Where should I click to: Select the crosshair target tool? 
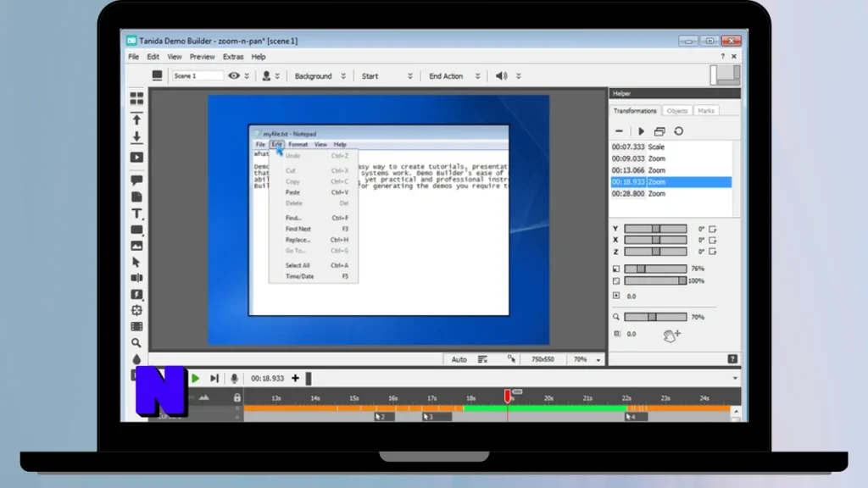tap(136, 310)
